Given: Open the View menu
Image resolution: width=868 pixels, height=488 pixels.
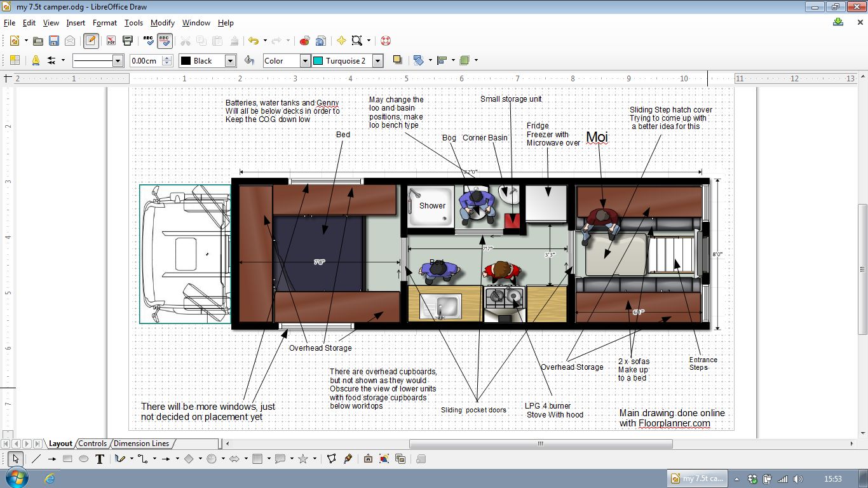Looking at the screenshot, I should (51, 23).
